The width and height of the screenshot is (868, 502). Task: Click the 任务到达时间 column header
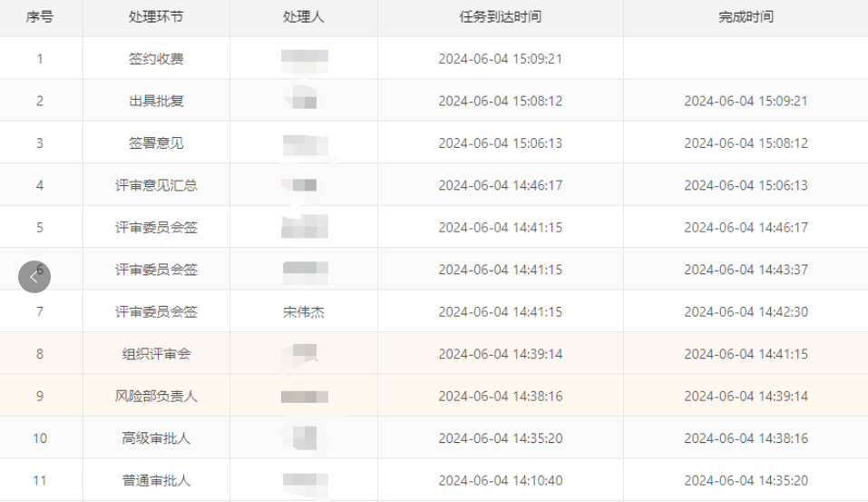pyautogui.click(x=500, y=17)
